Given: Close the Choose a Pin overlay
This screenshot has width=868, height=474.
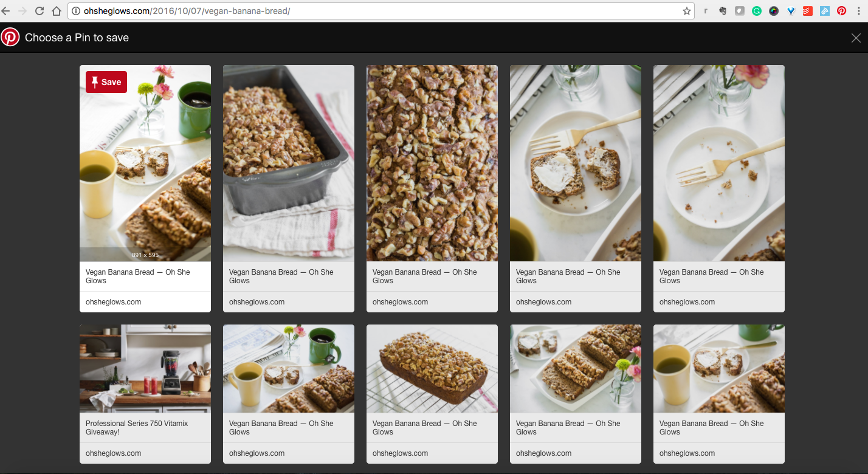Looking at the screenshot, I should [x=856, y=38].
